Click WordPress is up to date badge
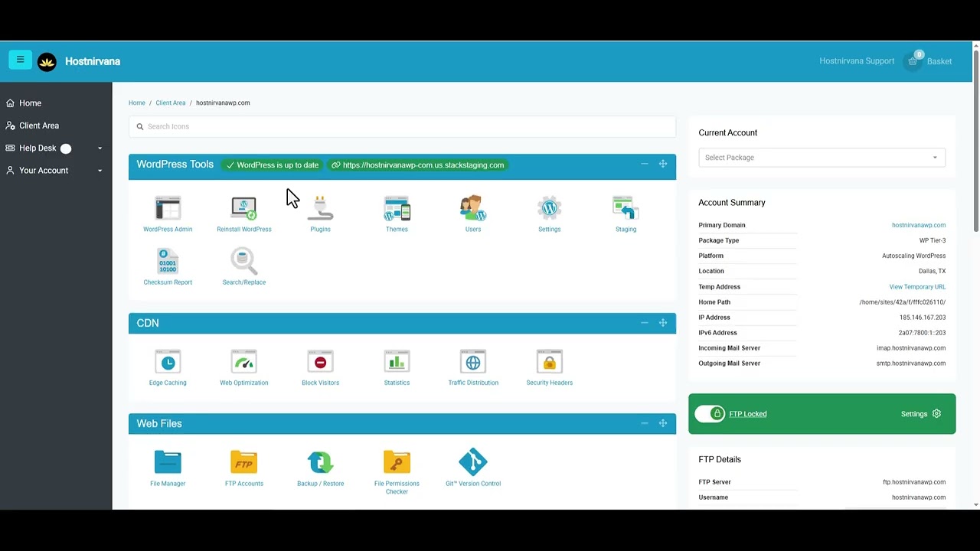This screenshot has width=980, height=551. 272,165
